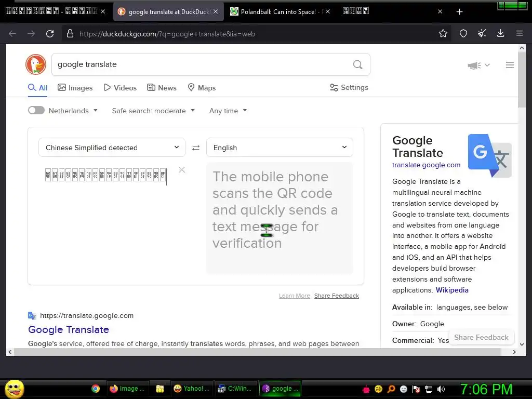This screenshot has height=399, width=532.
Task: Click the translated English output text
Action: (275, 210)
